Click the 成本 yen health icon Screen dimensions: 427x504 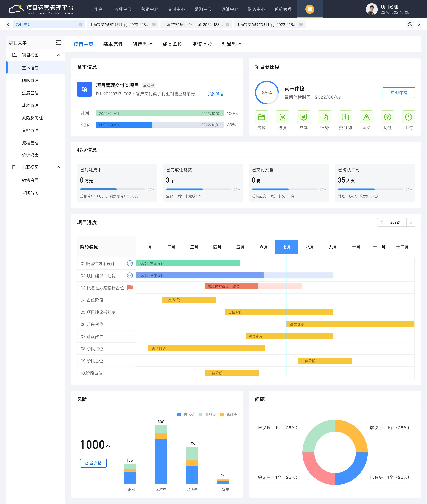(303, 117)
